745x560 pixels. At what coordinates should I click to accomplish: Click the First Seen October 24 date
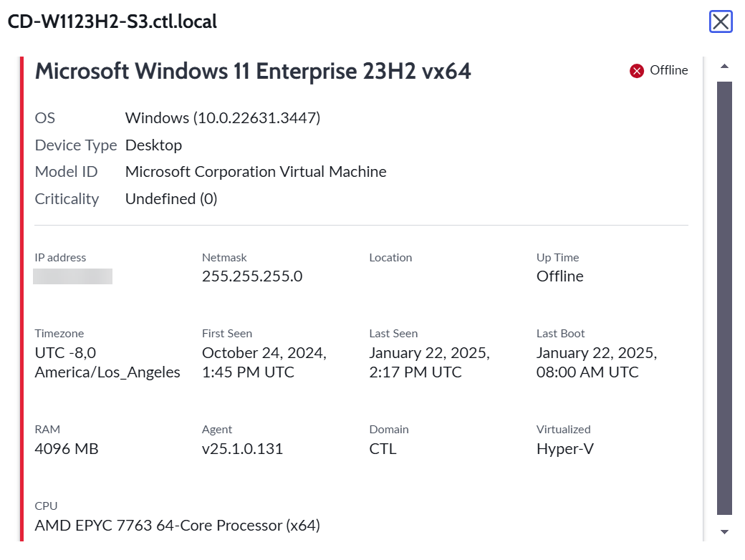click(x=264, y=362)
